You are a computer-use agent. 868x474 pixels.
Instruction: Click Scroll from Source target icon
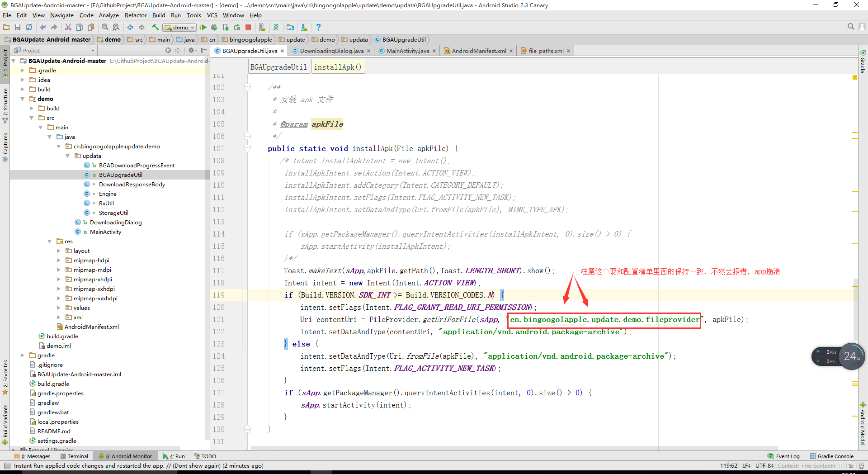(168, 50)
